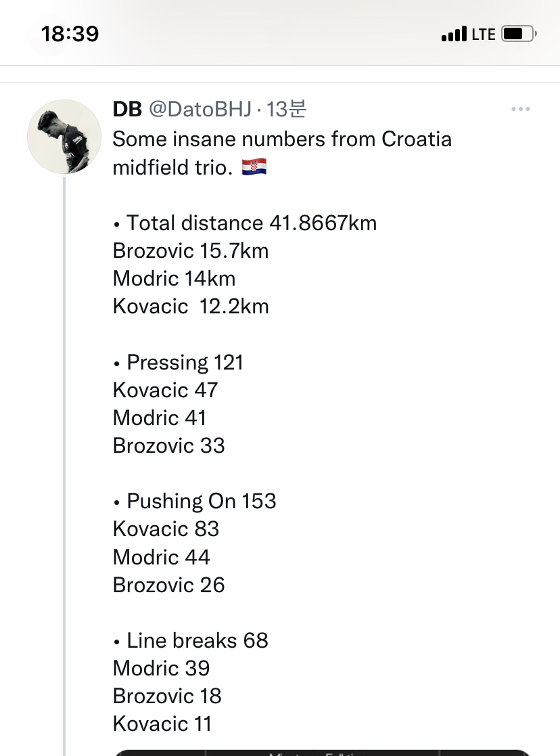Tap the 'Modric 39' stat line
This screenshot has height=756, width=560.
click(162, 668)
